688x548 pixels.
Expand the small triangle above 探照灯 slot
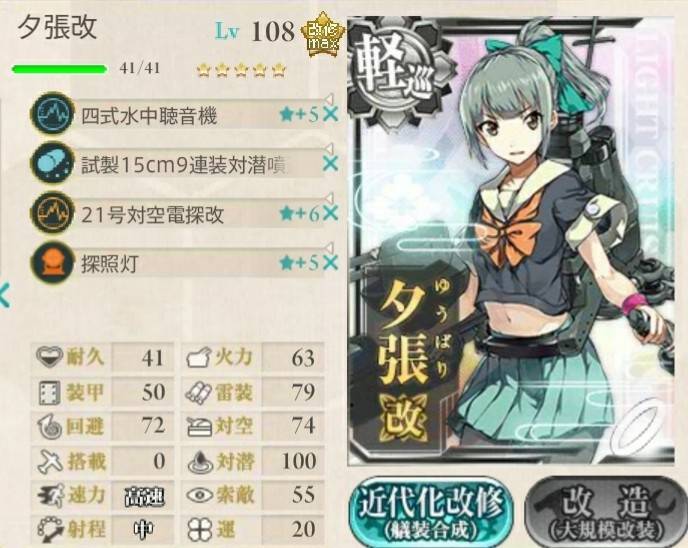(x=330, y=247)
